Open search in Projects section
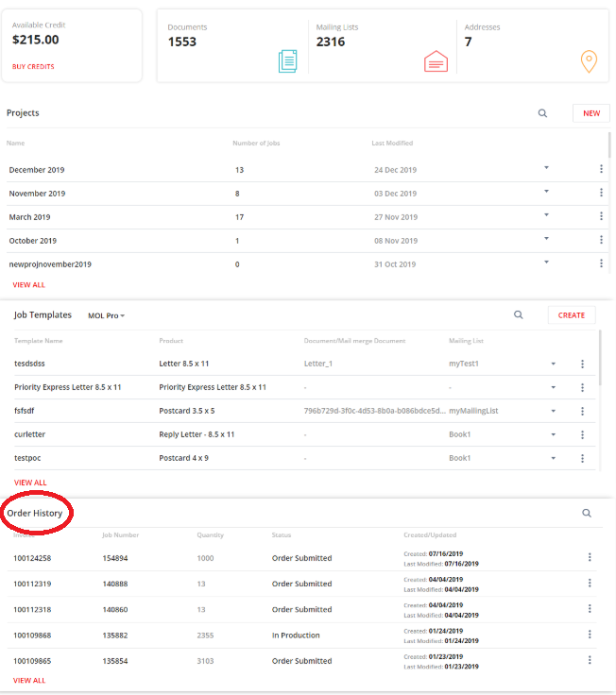Viewport: 616px width, 695px height. (x=542, y=113)
